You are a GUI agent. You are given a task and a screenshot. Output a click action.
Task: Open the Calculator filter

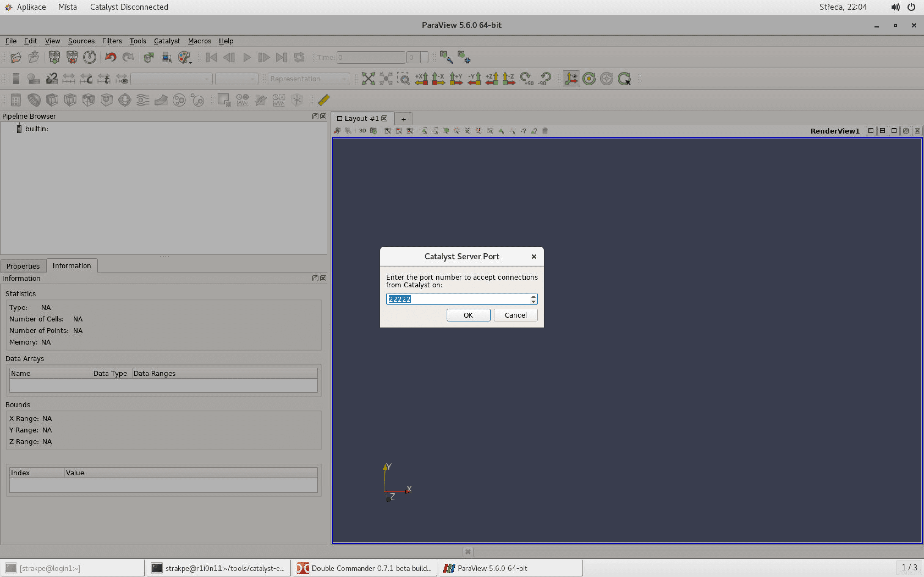pyautogui.click(x=15, y=100)
